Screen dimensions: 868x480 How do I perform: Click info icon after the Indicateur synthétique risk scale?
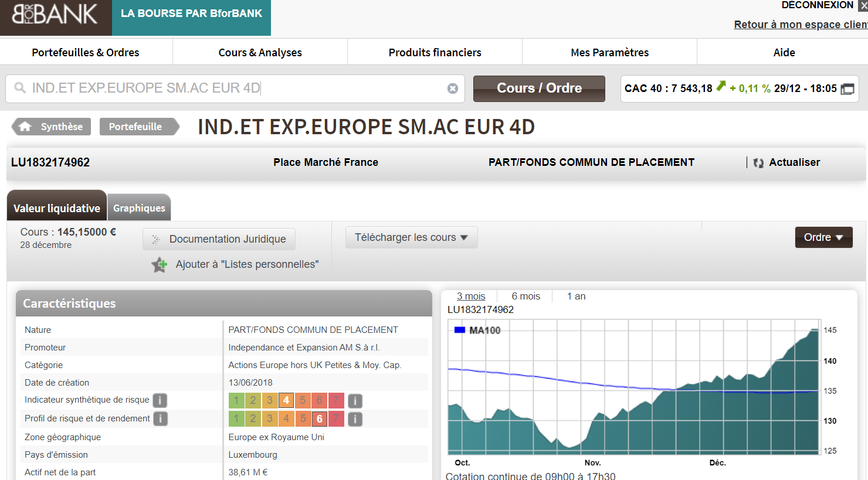[355, 401]
